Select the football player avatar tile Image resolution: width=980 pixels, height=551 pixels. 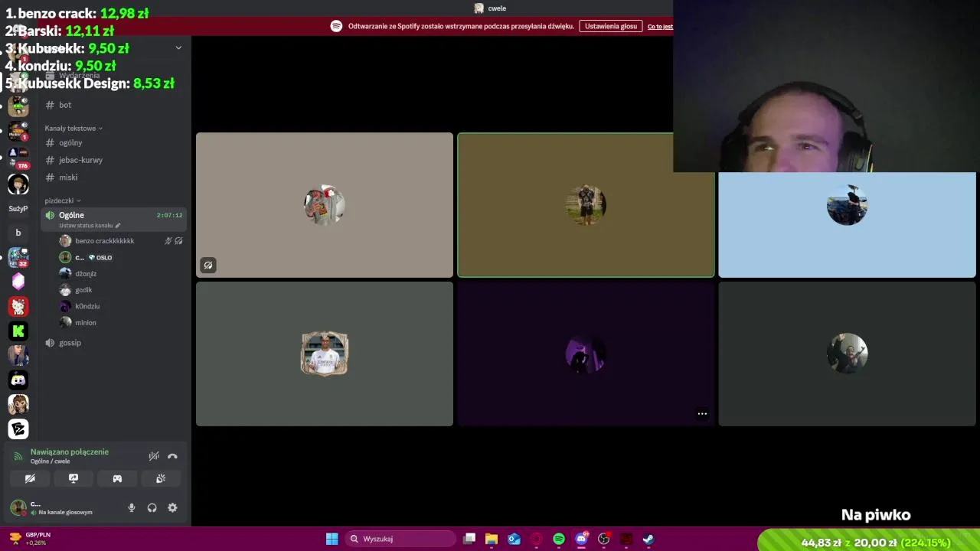(x=325, y=354)
